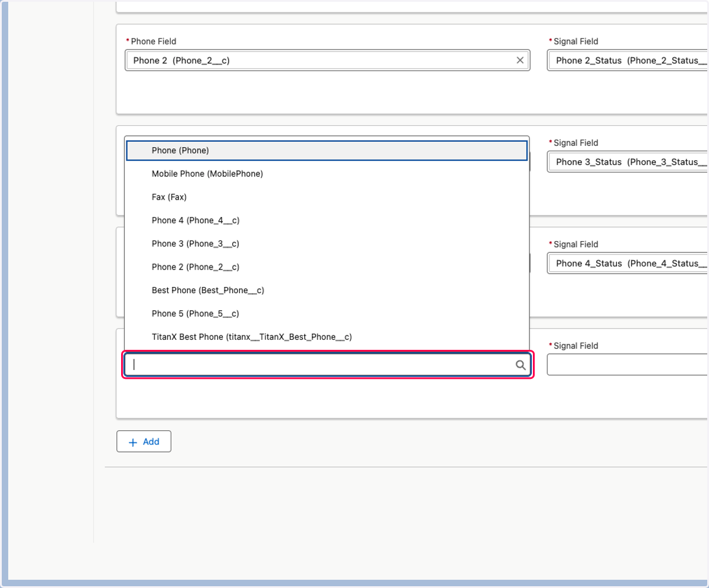Select Phone 2 (Phone_2__c) in the dropdown list
The image size is (709, 588).
(x=327, y=267)
